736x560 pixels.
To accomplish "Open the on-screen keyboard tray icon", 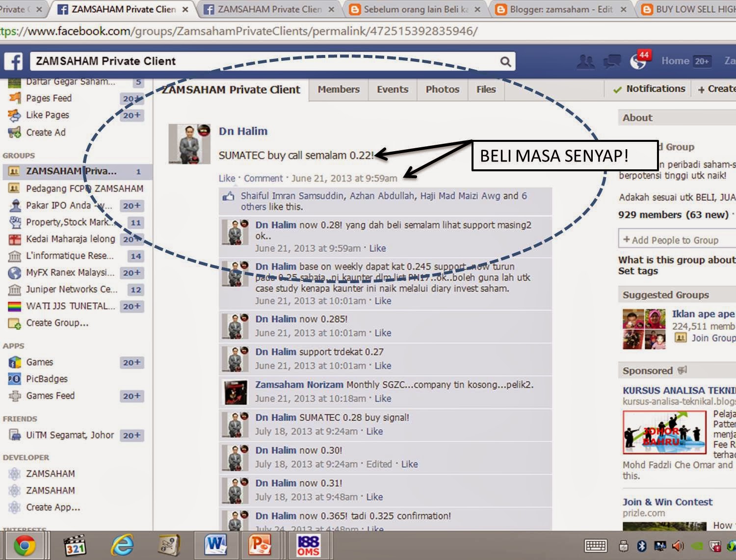I will pyautogui.click(x=596, y=546).
